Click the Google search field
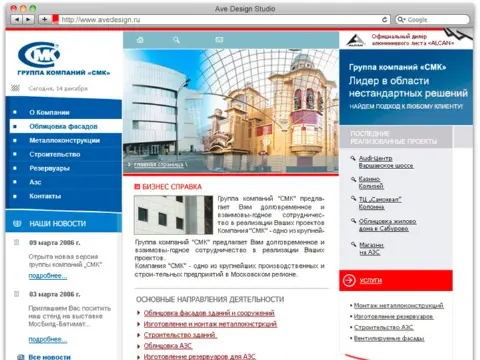 tap(432, 20)
